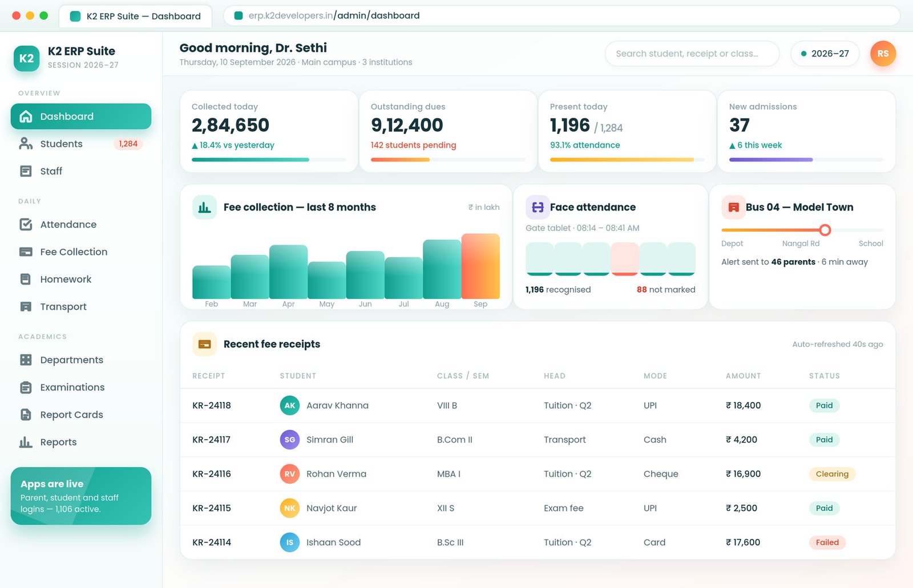This screenshot has height=588, width=913.
Task: Open the New admissions card
Action: coord(806,131)
